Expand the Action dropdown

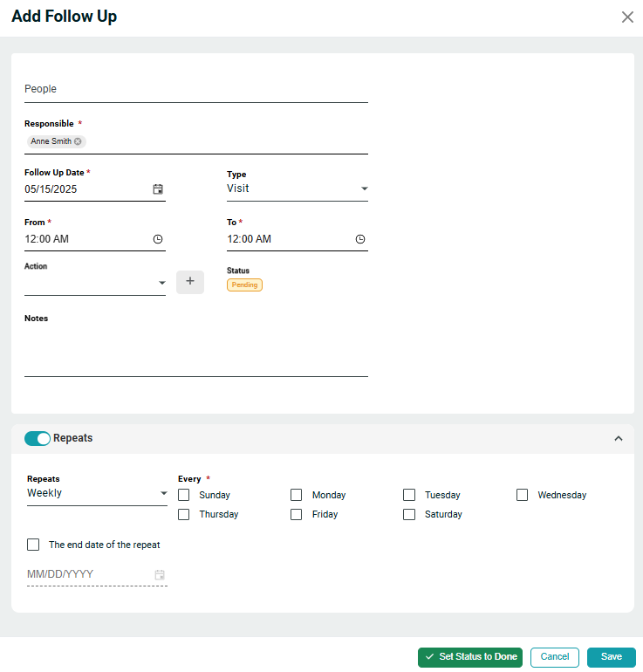coord(94,283)
